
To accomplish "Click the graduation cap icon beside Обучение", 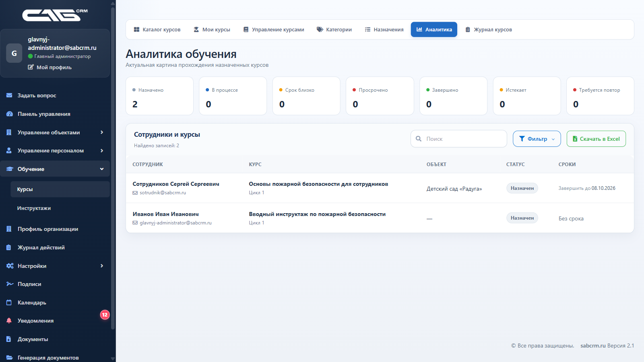I will (x=10, y=169).
